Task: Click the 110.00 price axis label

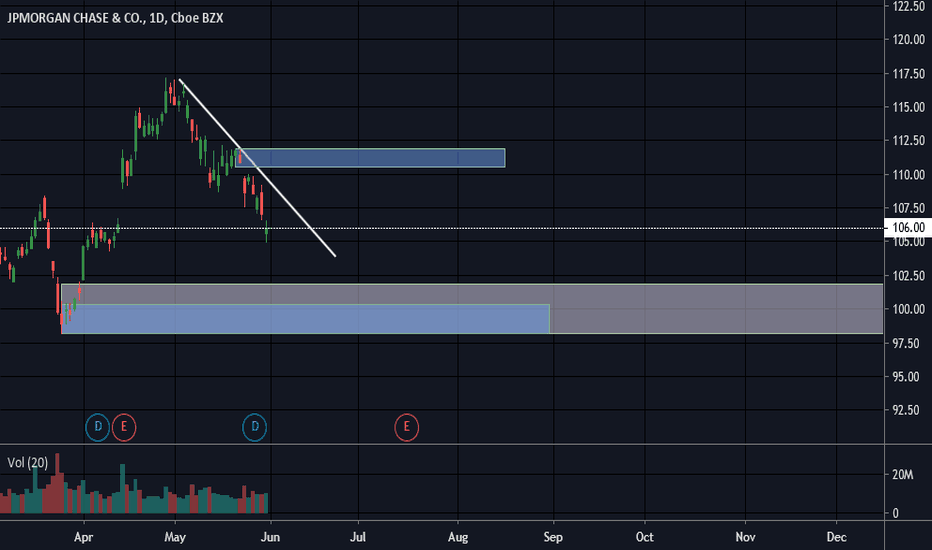Action: (909, 175)
